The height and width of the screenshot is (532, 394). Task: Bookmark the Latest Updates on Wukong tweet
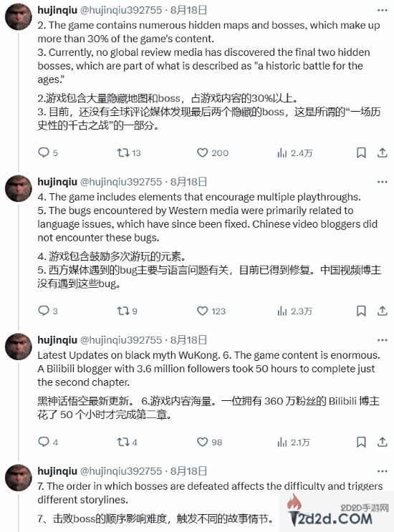(x=361, y=442)
